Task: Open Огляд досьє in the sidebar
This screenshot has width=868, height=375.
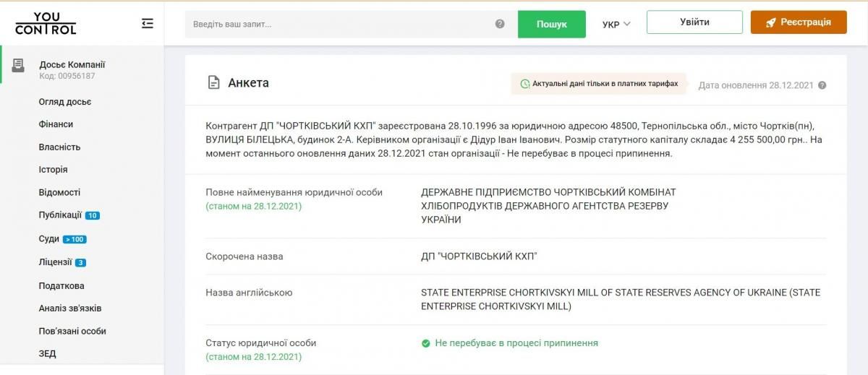Action: tap(65, 102)
